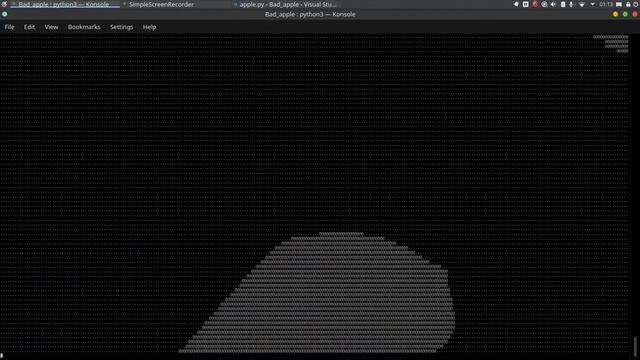The height and width of the screenshot is (360, 640).
Task: Open the application launcher icon in the panel
Action: click(x=4, y=4)
